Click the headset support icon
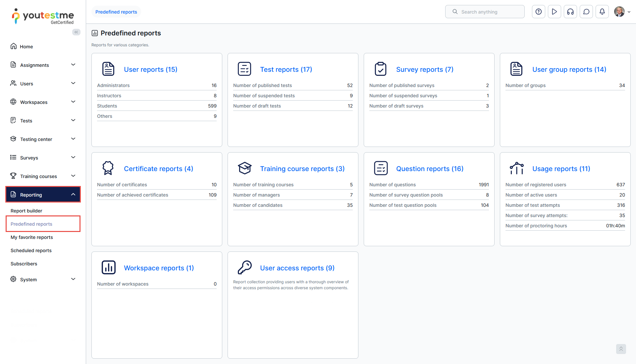 coord(570,12)
